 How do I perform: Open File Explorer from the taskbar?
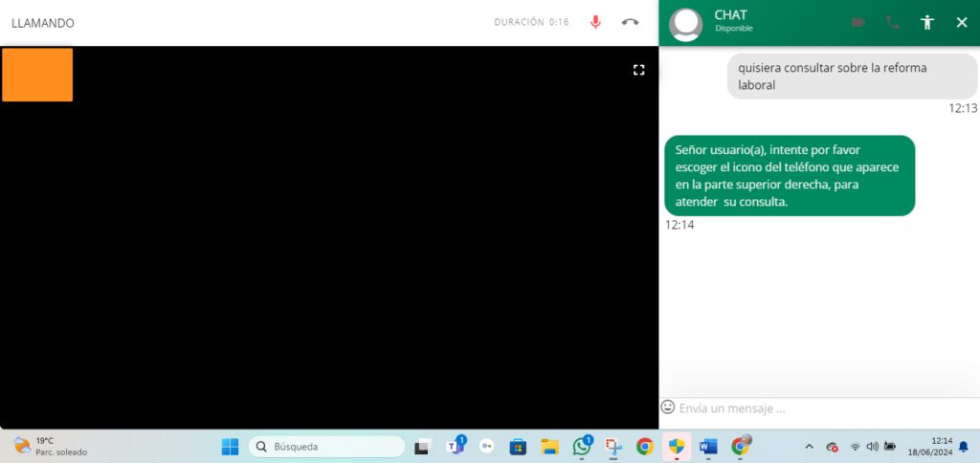pos(550,447)
